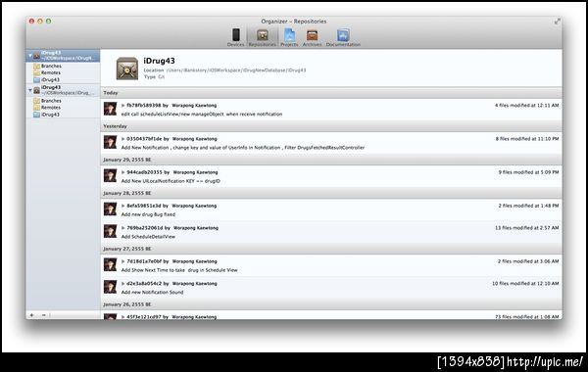588x372 pixels.
Task: Select the highlighted iDrug43 repository row
Action: [63, 56]
